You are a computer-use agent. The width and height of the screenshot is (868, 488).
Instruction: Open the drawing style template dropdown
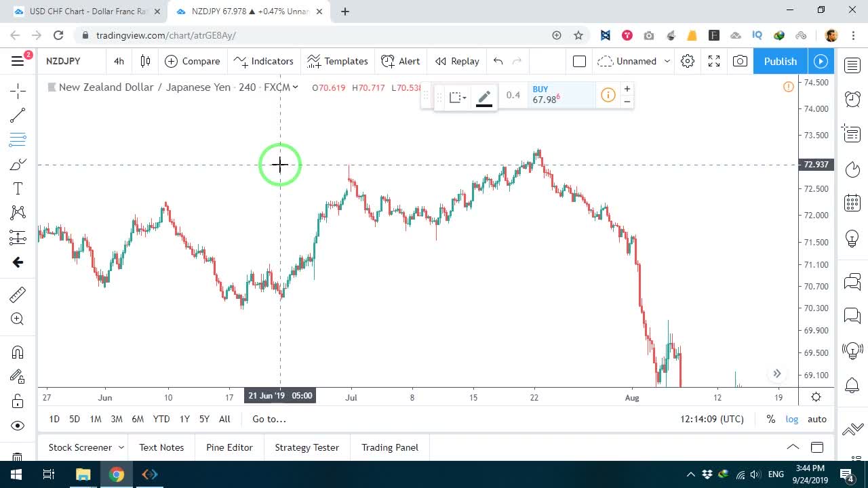[x=458, y=98]
